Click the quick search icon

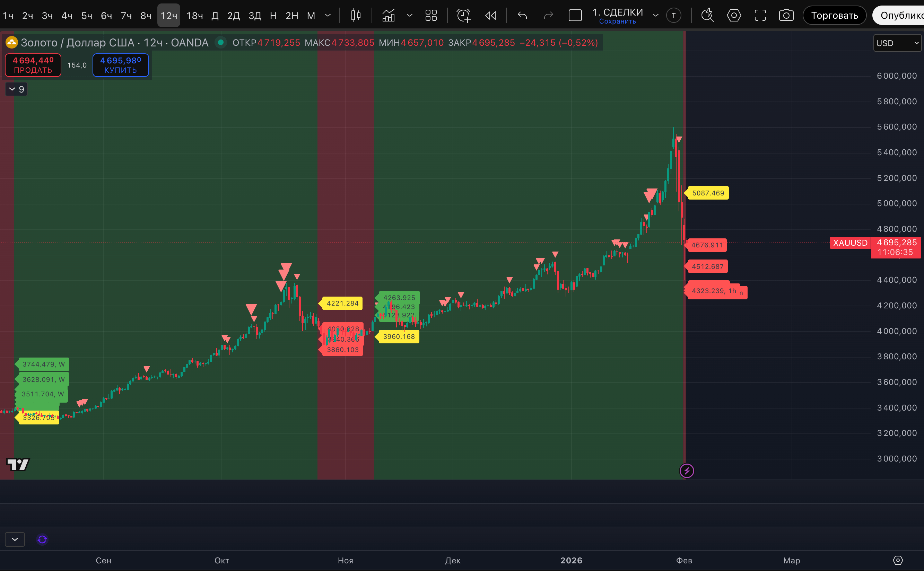[x=707, y=16]
